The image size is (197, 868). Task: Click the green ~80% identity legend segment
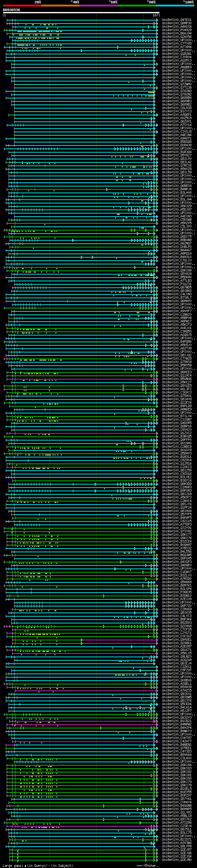click(137, 6)
